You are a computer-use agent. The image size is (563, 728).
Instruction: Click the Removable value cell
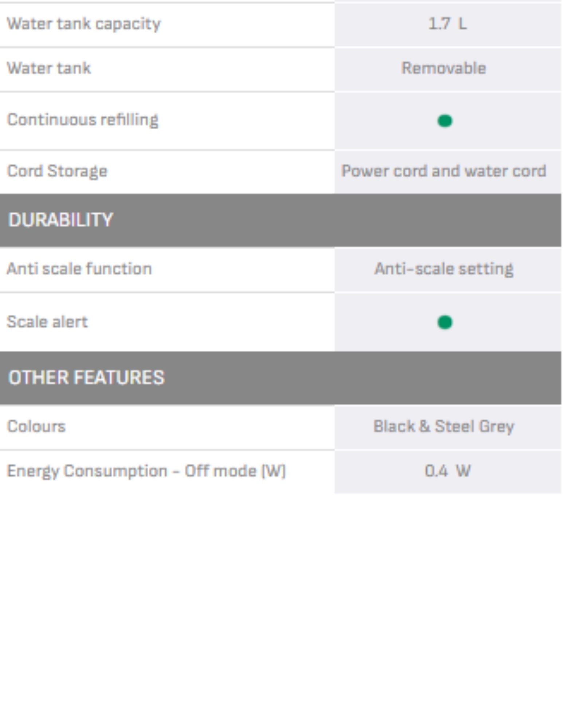coord(443,68)
